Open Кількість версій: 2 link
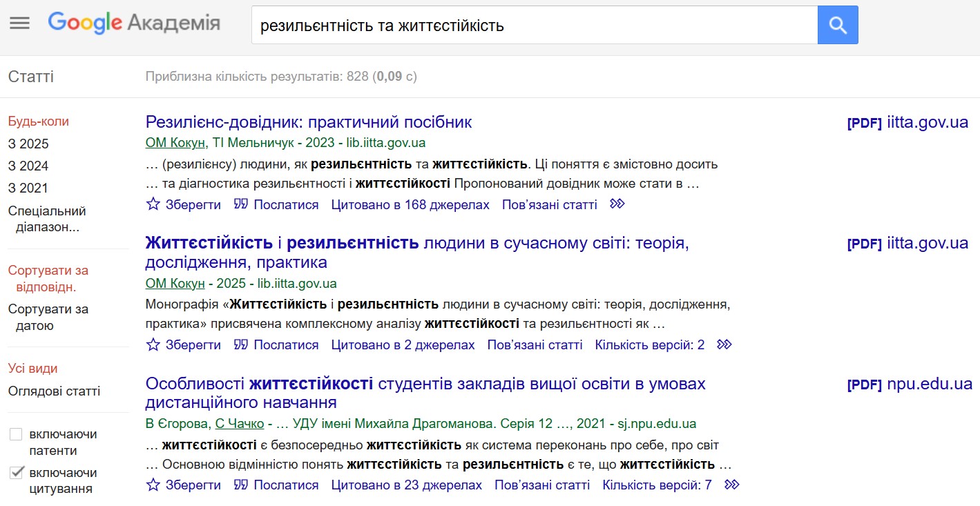This screenshot has height=506, width=980. pos(650,345)
